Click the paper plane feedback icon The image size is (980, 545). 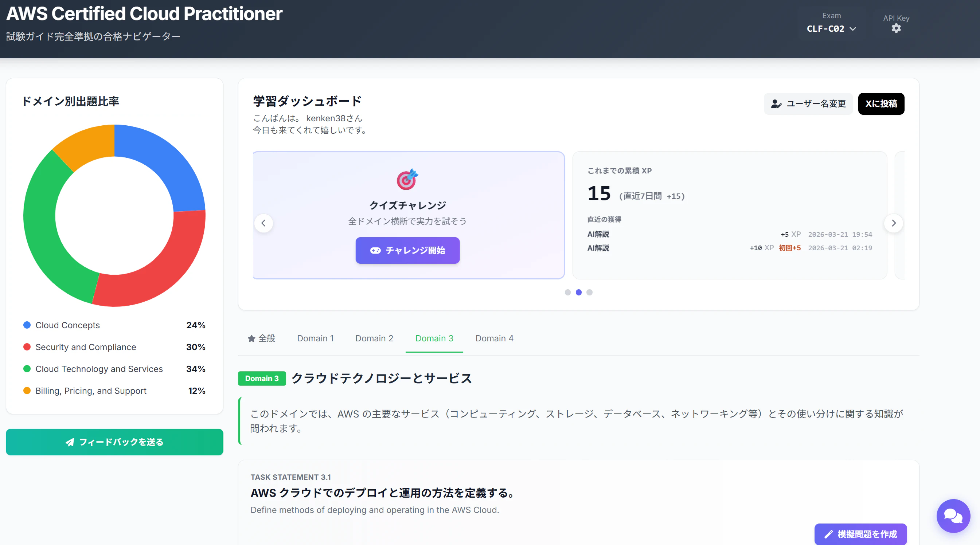point(70,442)
